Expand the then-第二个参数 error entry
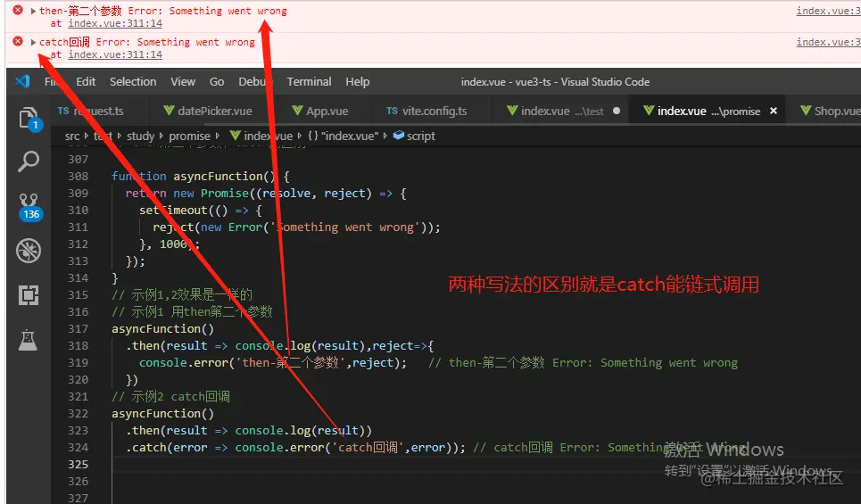The image size is (861, 504). tap(33, 11)
